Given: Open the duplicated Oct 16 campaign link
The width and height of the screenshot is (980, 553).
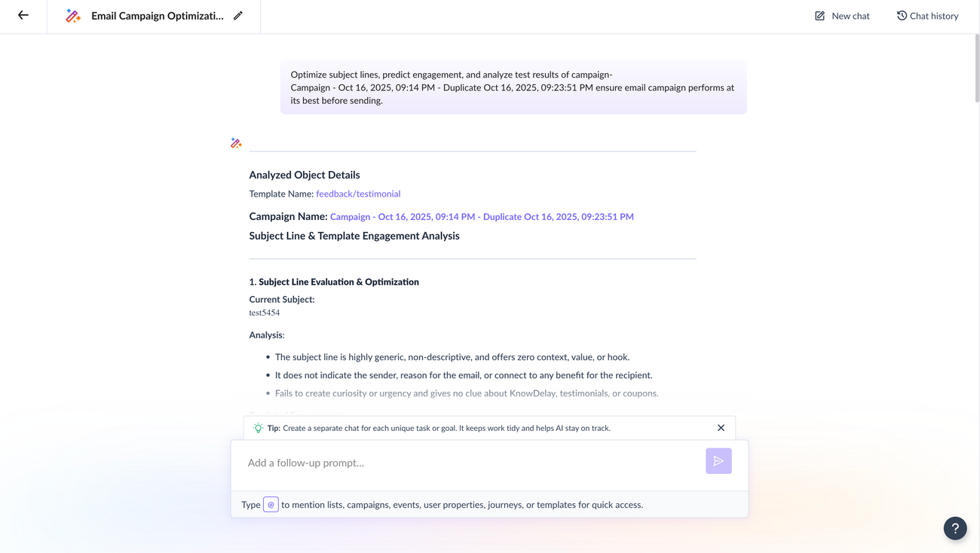Looking at the screenshot, I should pyautogui.click(x=482, y=216).
